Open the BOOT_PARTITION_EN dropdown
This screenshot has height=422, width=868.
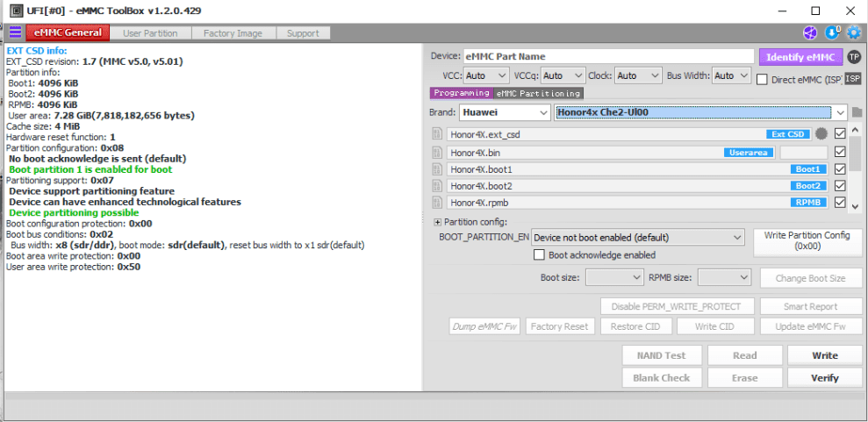[x=637, y=238]
